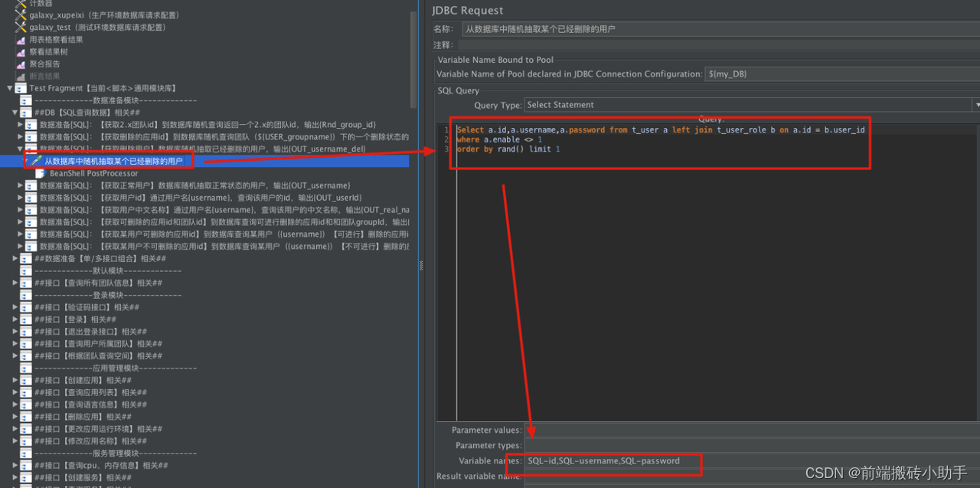
Task: Click the Test Fragment node icon
Action: coord(21,89)
